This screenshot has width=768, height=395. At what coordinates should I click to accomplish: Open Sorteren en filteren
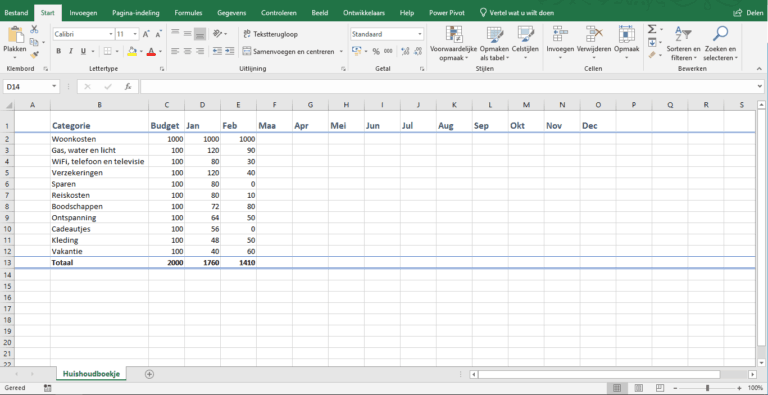pyautogui.click(x=683, y=43)
